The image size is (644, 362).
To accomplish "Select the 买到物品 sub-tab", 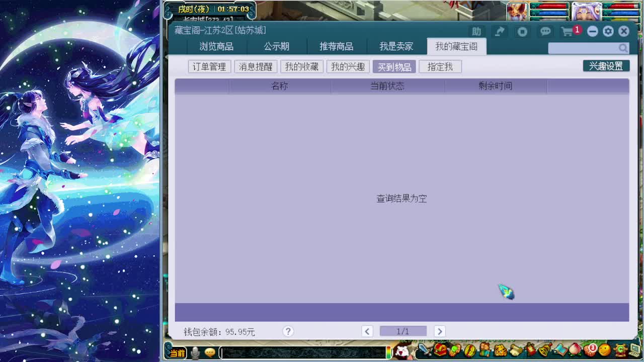I will click(x=394, y=66).
